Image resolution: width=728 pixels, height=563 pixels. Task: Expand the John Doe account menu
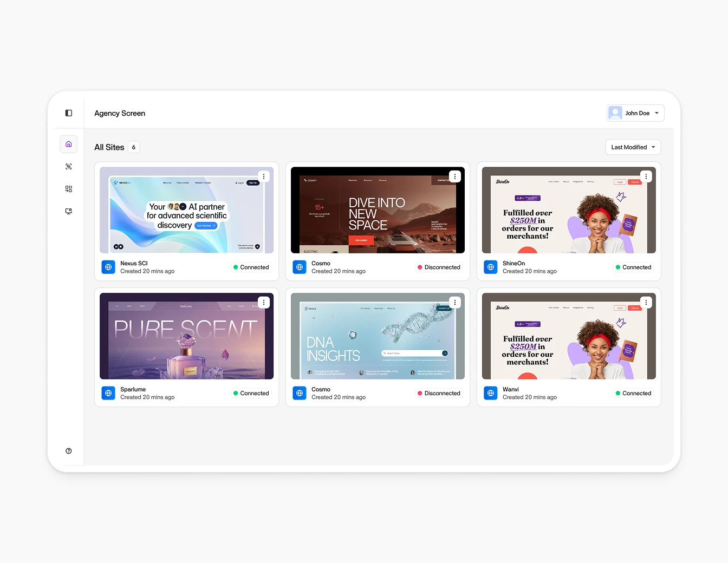click(635, 113)
